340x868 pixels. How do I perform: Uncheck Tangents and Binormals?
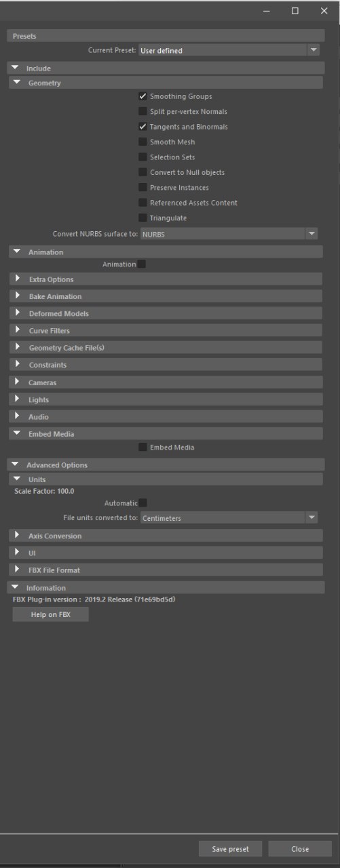143,127
